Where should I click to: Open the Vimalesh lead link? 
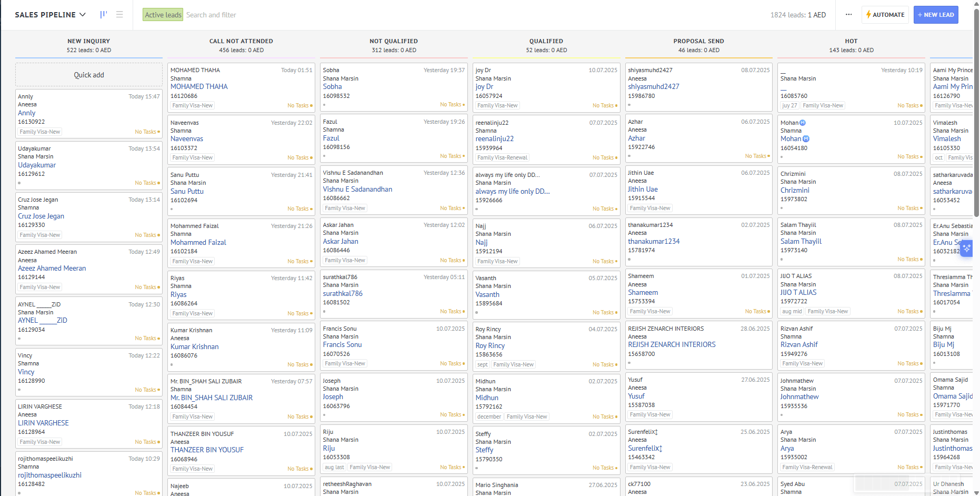click(x=947, y=138)
